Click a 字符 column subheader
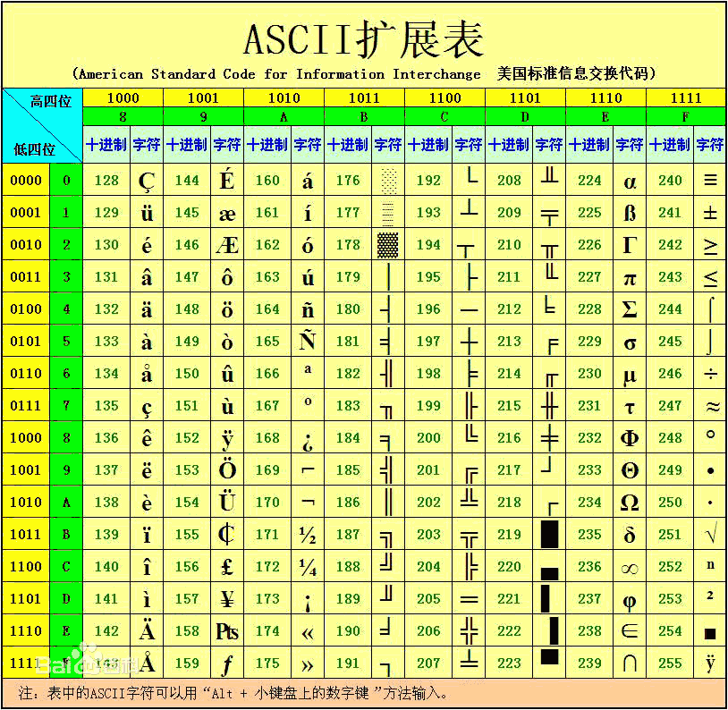Image resolution: width=728 pixels, height=710 pixels. [147, 143]
